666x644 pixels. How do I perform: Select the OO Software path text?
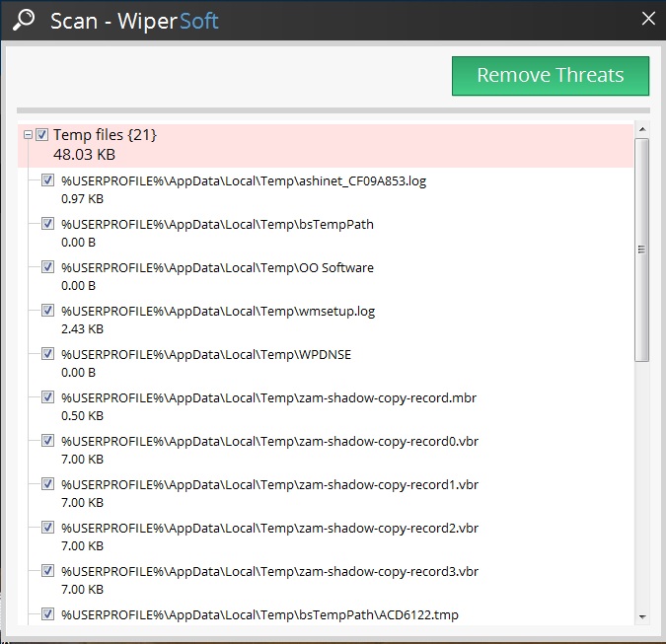[x=217, y=268]
